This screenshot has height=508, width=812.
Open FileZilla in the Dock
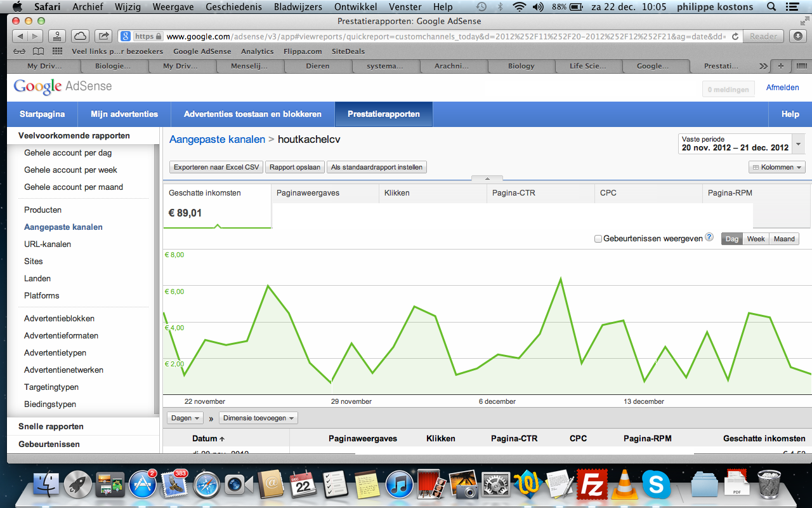pyautogui.click(x=591, y=485)
